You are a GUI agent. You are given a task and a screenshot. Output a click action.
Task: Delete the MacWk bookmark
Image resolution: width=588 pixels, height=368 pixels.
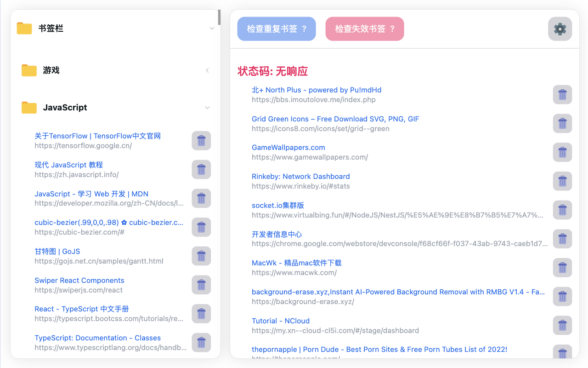tap(562, 267)
